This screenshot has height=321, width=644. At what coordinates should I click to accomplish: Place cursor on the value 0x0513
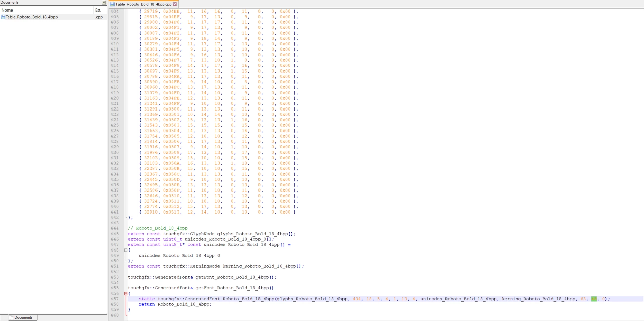point(171,212)
